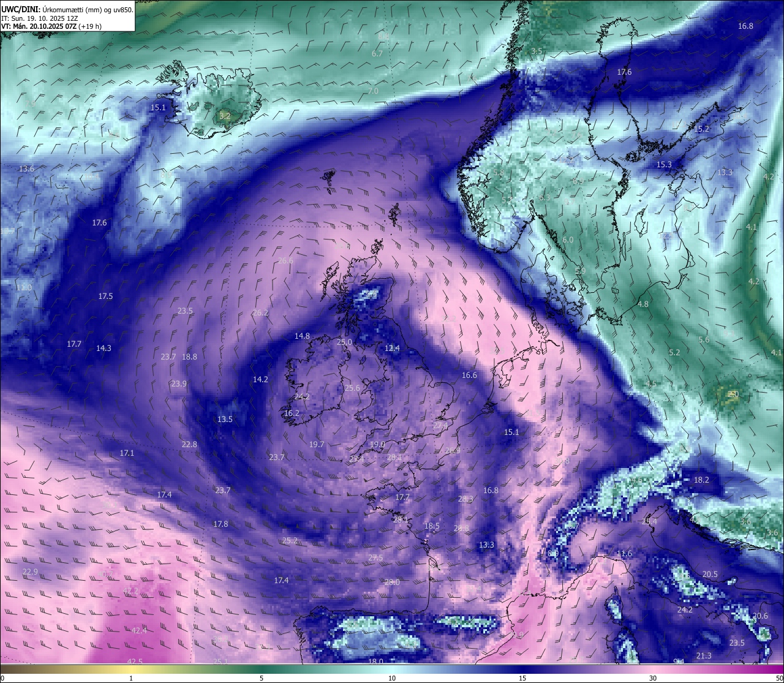Click the 1 tick on the color scale
This screenshot has width=784, height=683.
point(131,678)
